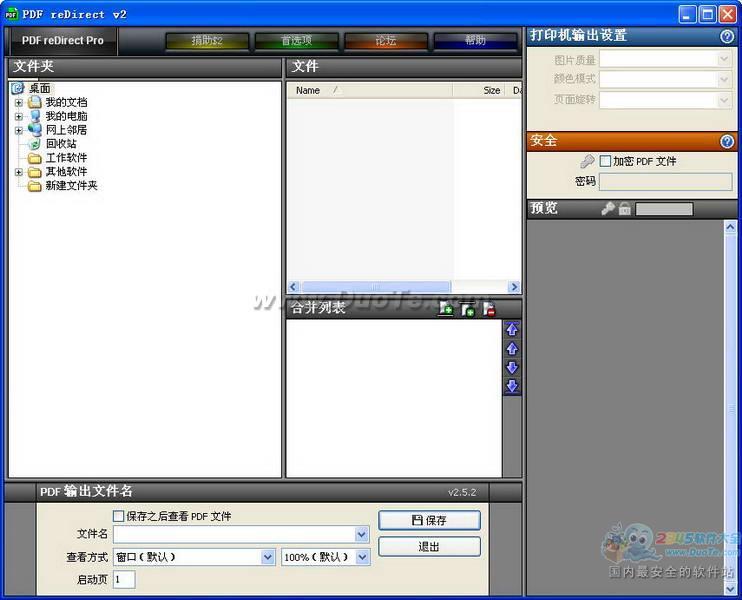This screenshot has height=600, width=742.
Task: Click the padlock icon in 预览 header
Action: tap(625, 208)
